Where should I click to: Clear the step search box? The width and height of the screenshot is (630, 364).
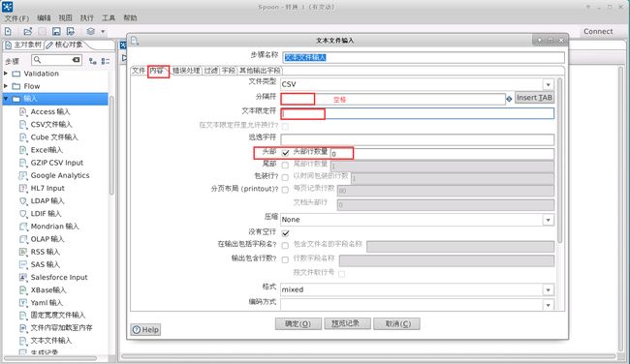[76, 60]
